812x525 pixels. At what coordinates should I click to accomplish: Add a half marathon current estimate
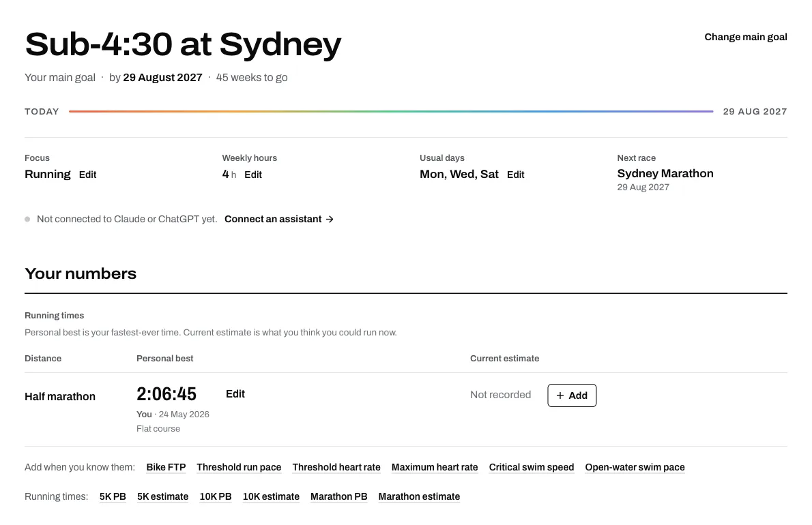tap(572, 395)
